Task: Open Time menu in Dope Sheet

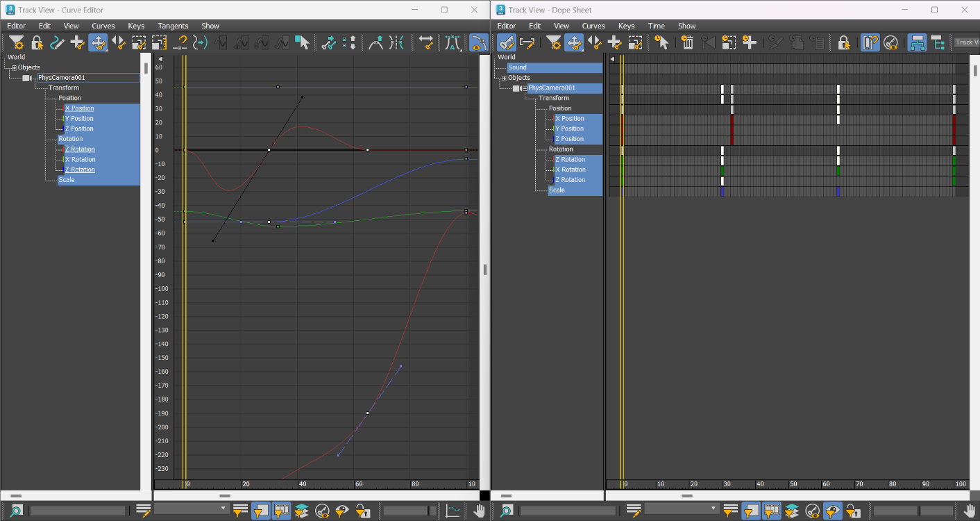Action: [x=656, y=26]
